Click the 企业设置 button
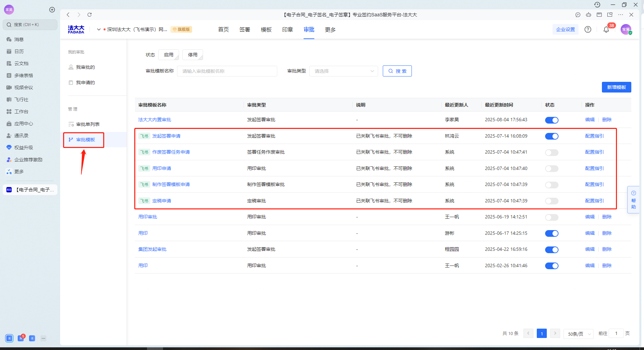The height and width of the screenshot is (350, 644). coord(566,29)
